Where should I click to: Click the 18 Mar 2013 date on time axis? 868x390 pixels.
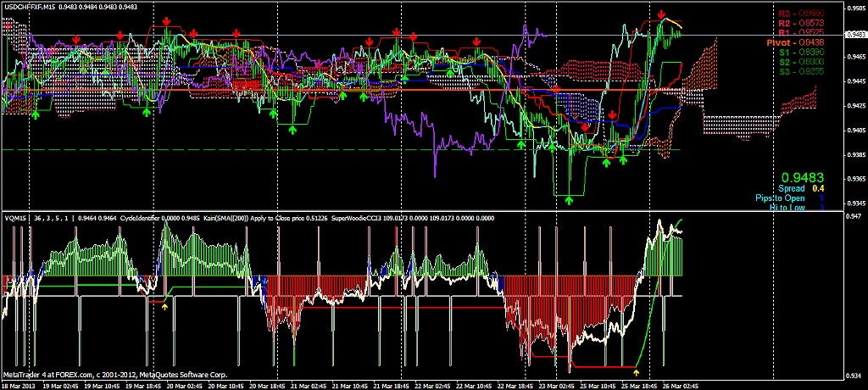click(19, 385)
